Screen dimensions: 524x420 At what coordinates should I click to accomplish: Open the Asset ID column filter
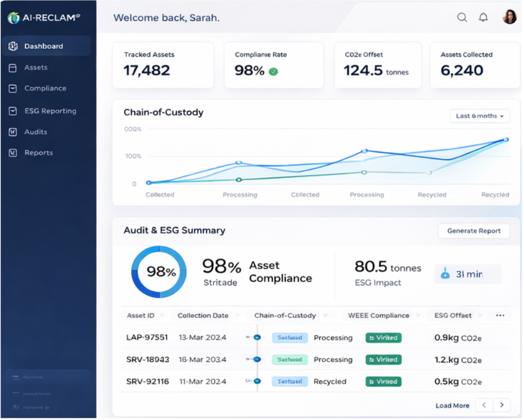tap(162, 315)
